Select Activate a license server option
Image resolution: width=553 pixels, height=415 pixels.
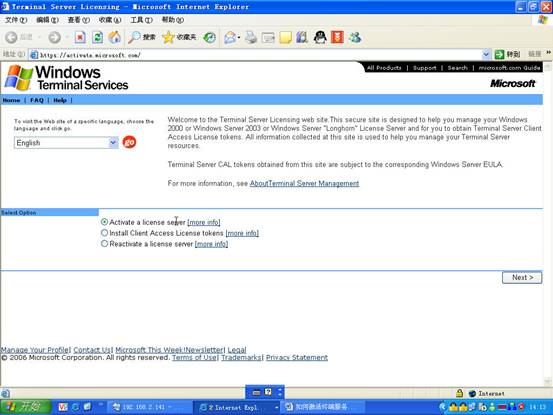point(104,222)
